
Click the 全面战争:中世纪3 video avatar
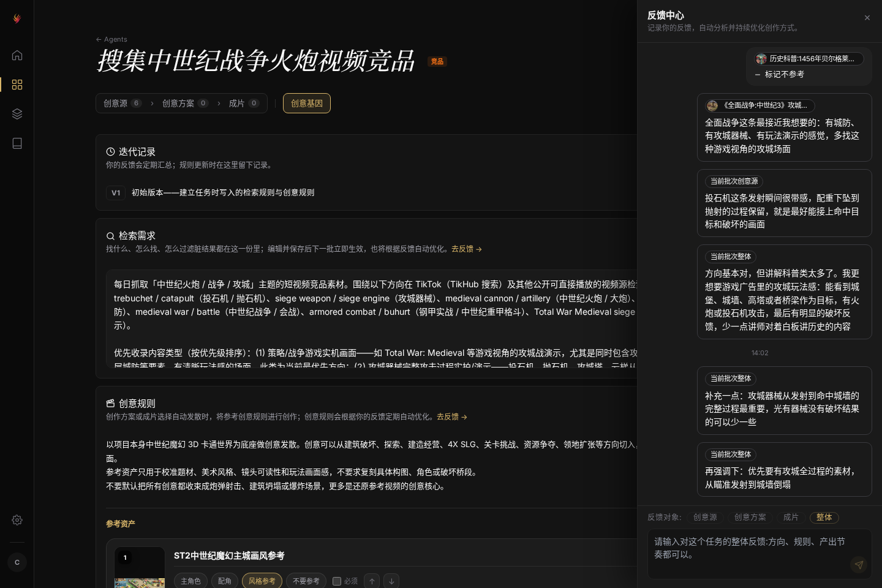click(712, 105)
